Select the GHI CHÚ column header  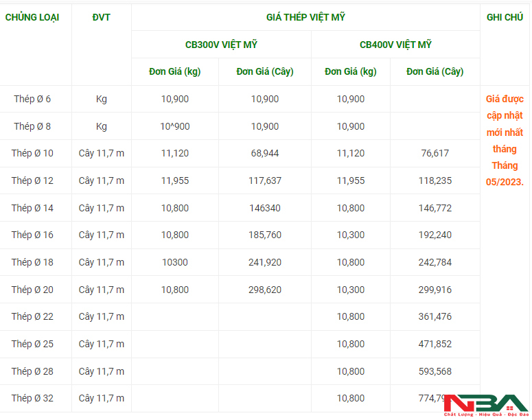pyautogui.click(x=505, y=17)
